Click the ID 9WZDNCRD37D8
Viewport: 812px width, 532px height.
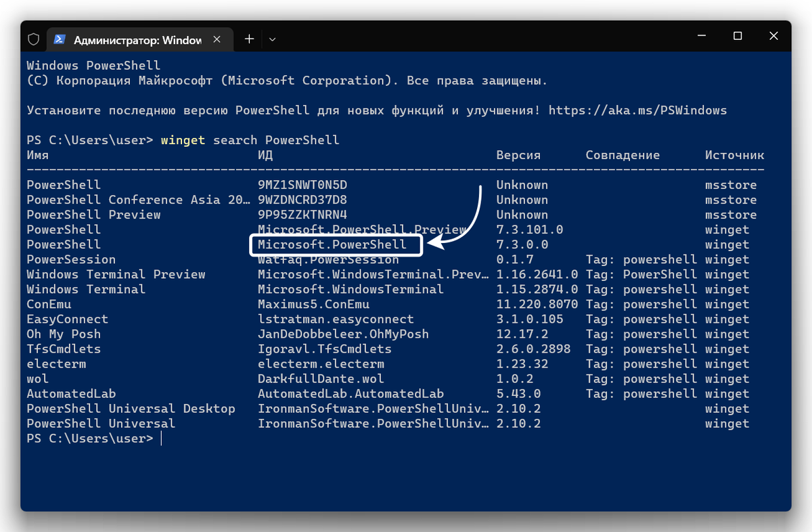302,200
